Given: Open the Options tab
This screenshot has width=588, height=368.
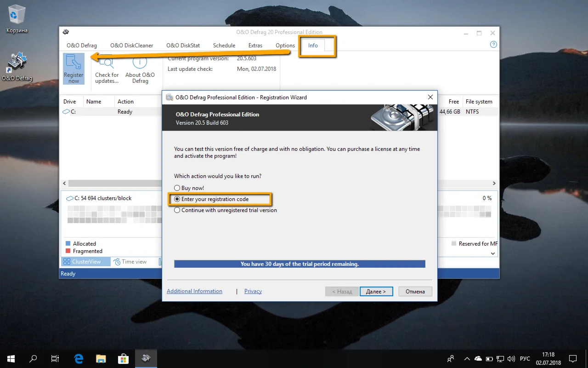Looking at the screenshot, I should coord(285,46).
